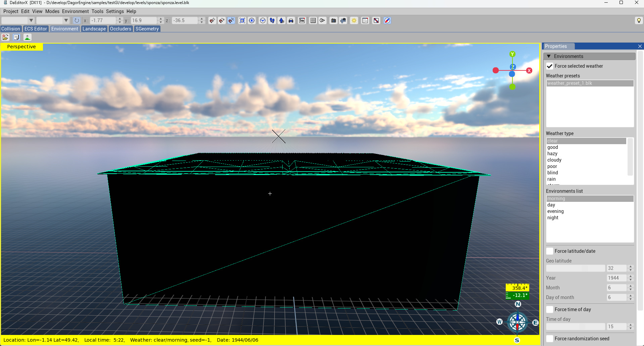Click the footsteps walk mode icon

point(272,20)
